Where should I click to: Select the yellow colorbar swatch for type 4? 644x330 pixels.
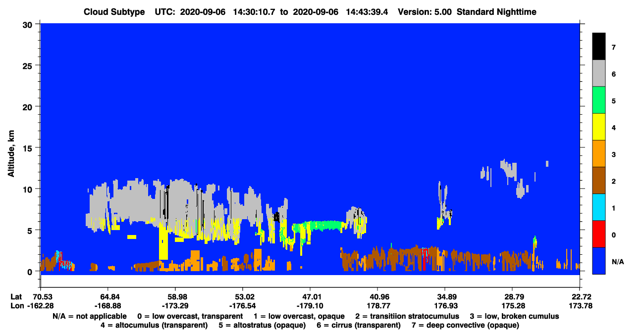coord(599,127)
